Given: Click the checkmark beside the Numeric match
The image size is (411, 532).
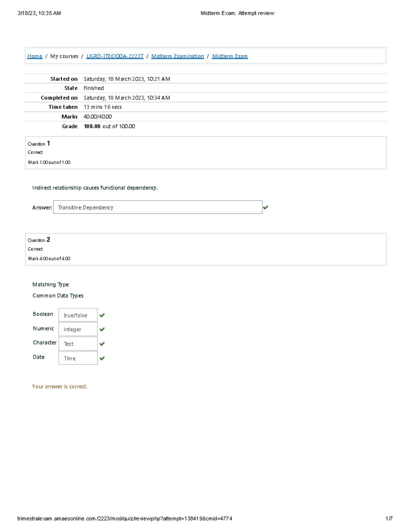Looking at the screenshot, I should pyautogui.click(x=102, y=329).
